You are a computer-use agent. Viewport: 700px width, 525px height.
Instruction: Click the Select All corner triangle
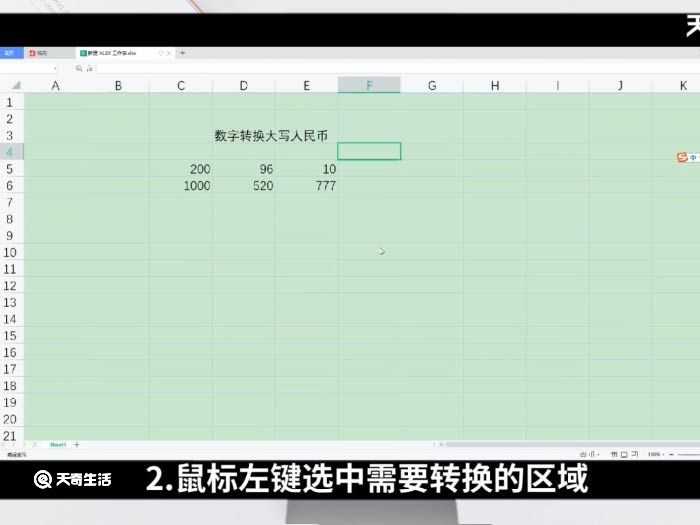click(16, 85)
